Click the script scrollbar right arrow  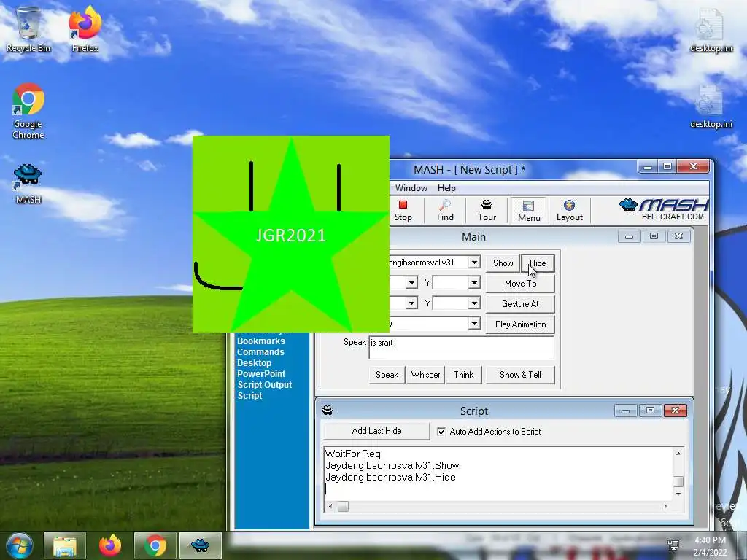click(665, 506)
